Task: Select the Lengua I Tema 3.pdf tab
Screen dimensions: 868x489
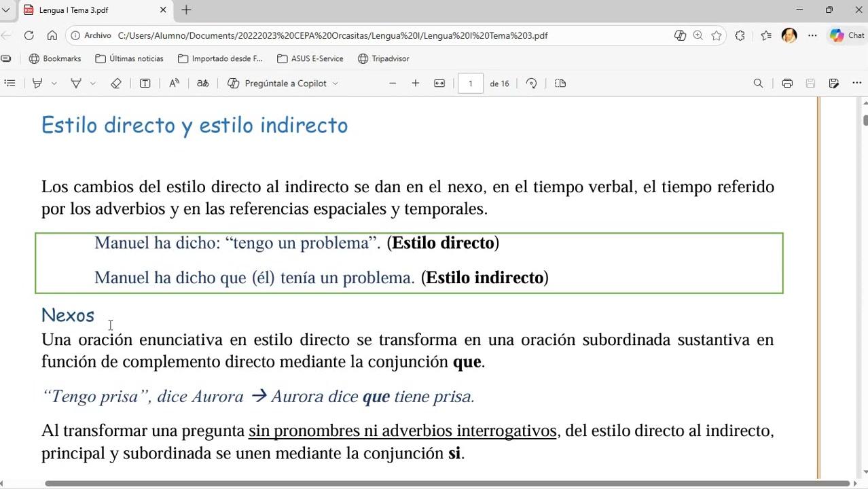Action: click(x=95, y=10)
